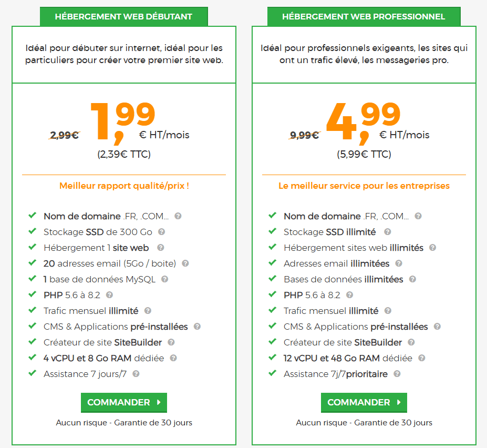Click help icon next to Adresses email illimitées
This screenshot has height=448, width=487.
pos(399,263)
